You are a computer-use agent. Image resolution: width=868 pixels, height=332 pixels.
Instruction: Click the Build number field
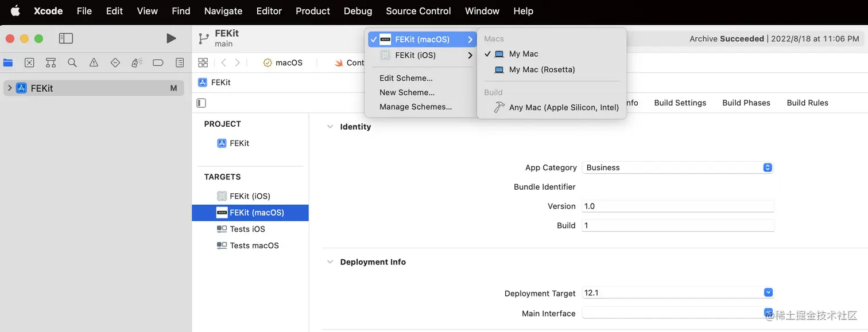tap(677, 225)
